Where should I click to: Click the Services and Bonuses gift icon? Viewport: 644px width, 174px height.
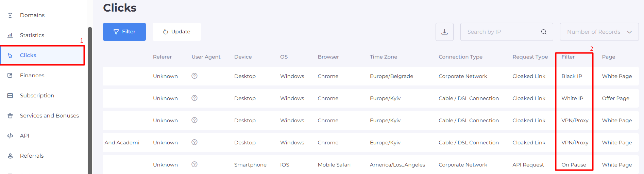click(10, 116)
